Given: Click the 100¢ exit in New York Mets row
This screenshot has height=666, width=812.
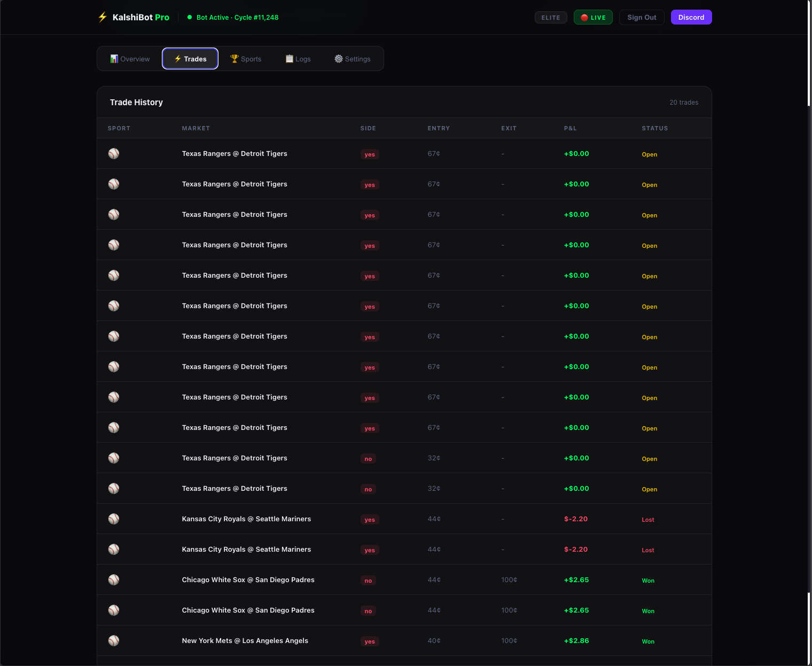Looking at the screenshot, I should 509,641.
